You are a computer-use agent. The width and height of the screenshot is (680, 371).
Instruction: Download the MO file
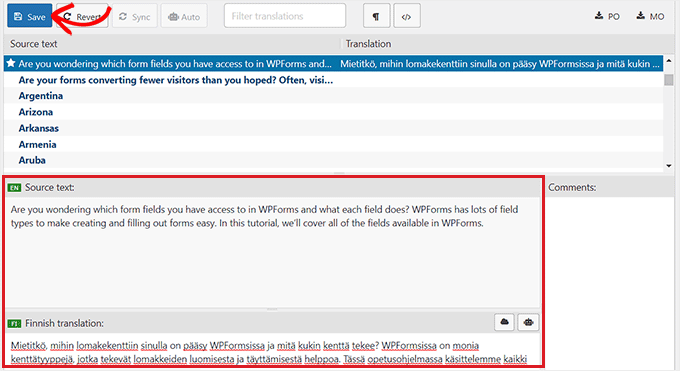point(650,16)
